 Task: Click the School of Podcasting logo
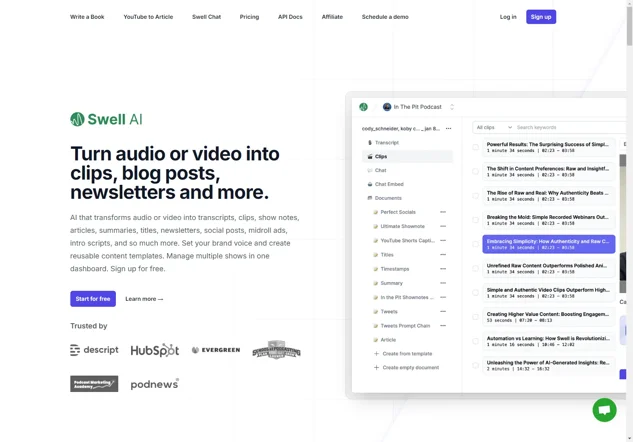tap(277, 350)
